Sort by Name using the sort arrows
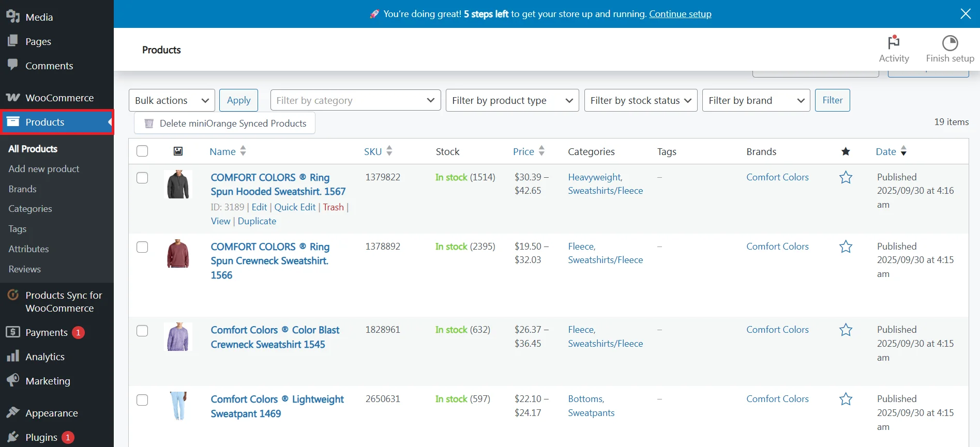The height and width of the screenshot is (447, 980). [243, 151]
